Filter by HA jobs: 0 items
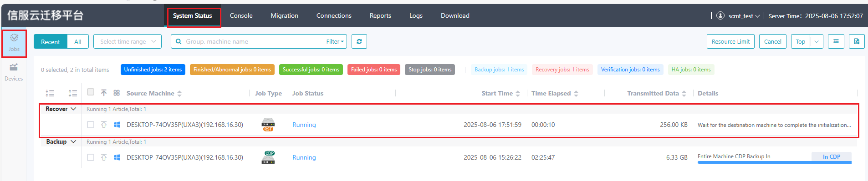868x181 pixels. coord(691,70)
